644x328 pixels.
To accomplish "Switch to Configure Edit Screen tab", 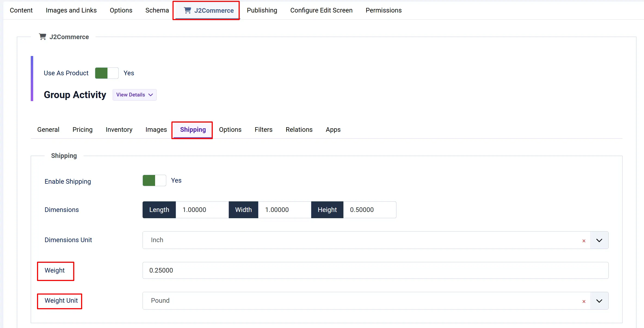I will (321, 10).
